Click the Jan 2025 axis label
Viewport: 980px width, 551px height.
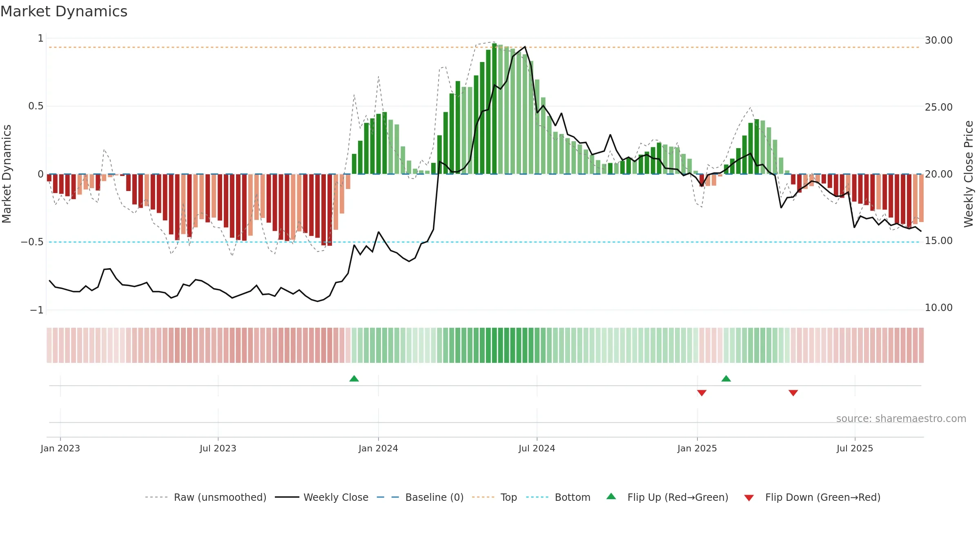click(697, 449)
